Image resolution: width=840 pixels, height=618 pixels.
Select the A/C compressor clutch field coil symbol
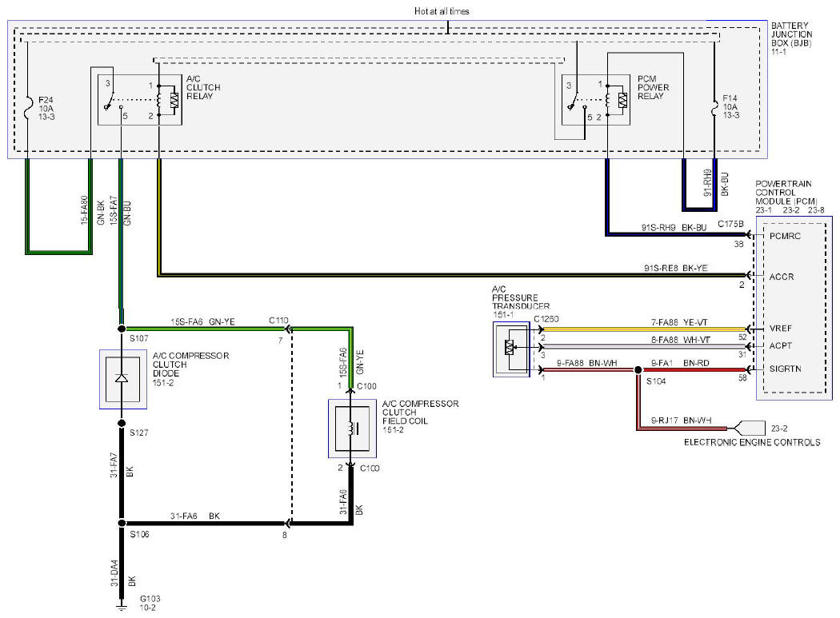pyautogui.click(x=351, y=429)
